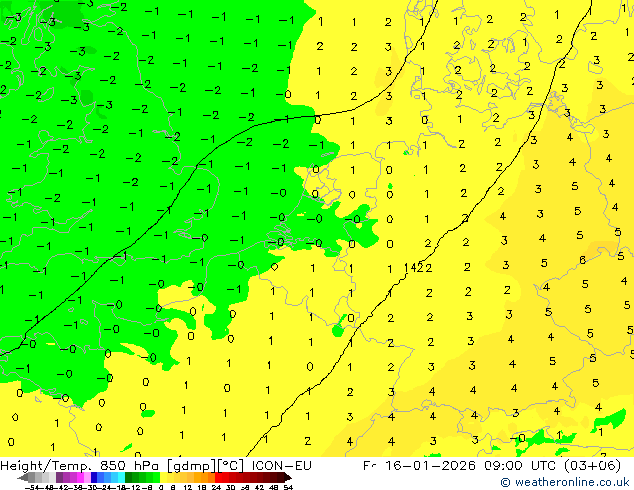Select the Height/Temp. 850 hPa ICON-EU title
The height and width of the screenshot is (490, 634).
tap(156, 466)
